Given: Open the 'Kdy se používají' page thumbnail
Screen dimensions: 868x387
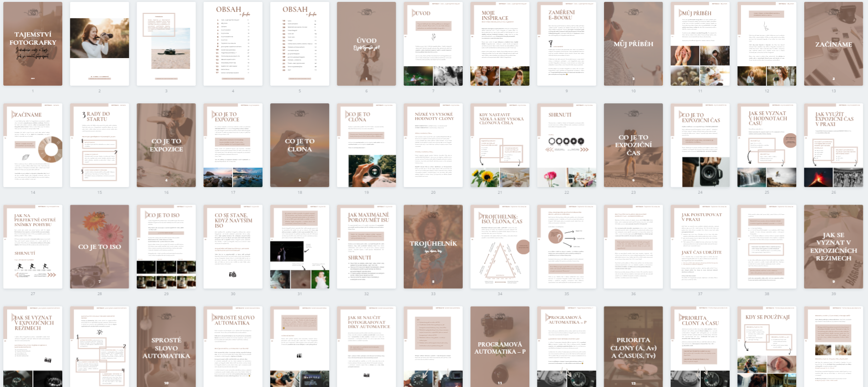Looking at the screenshot, I should click(x=767, y=347).
